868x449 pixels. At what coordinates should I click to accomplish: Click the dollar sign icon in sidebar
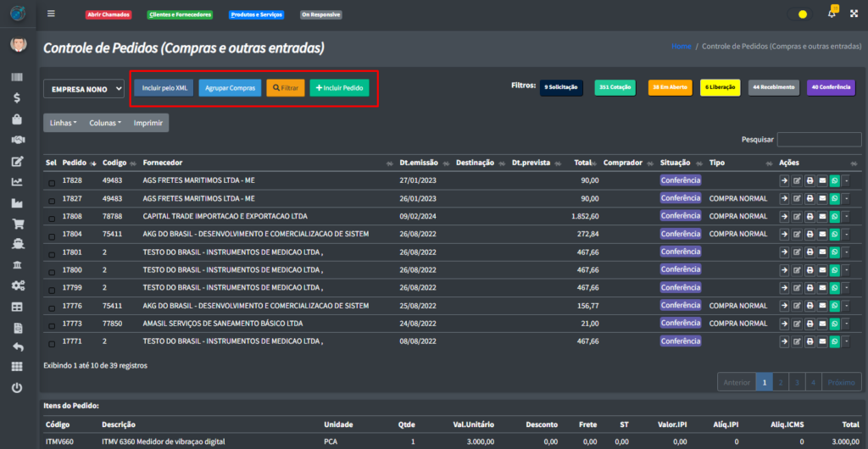17,97
